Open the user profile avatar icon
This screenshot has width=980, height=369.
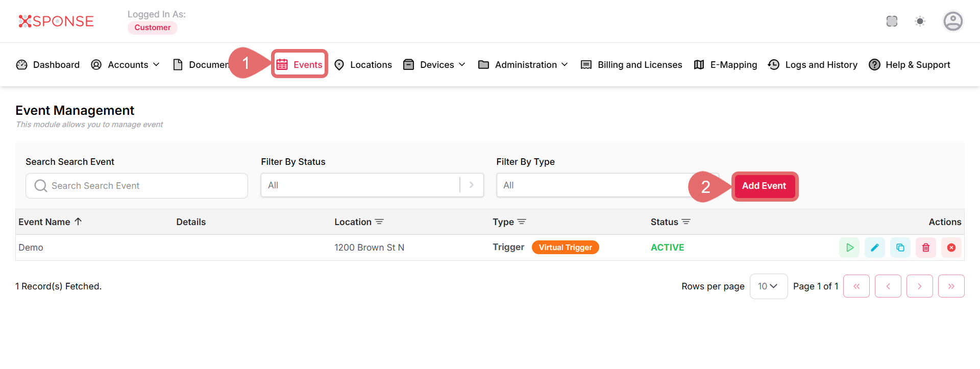[952, 21]
